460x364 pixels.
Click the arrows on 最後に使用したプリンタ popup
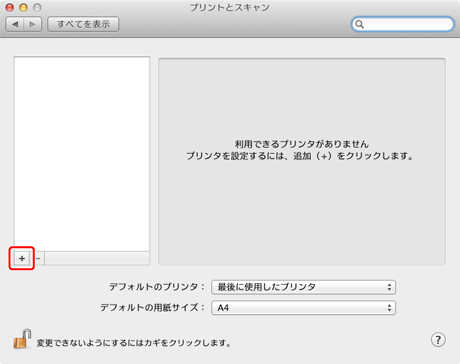pyautogui.click(x=389, y=287)
